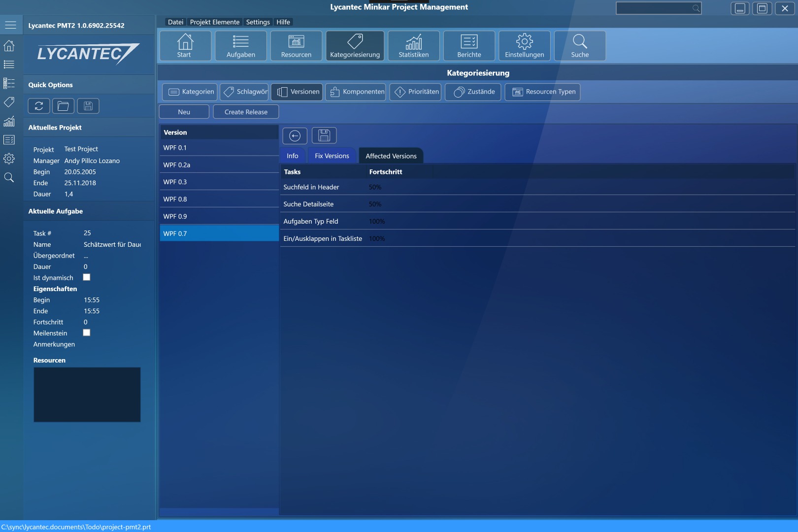
Task: Click the Schätzwert task name value
Action: [x=112, y=244]
